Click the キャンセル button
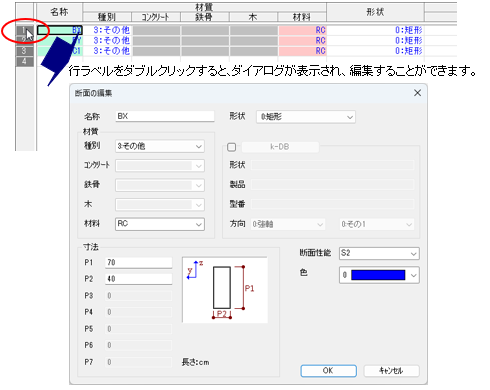 (391, 371)
